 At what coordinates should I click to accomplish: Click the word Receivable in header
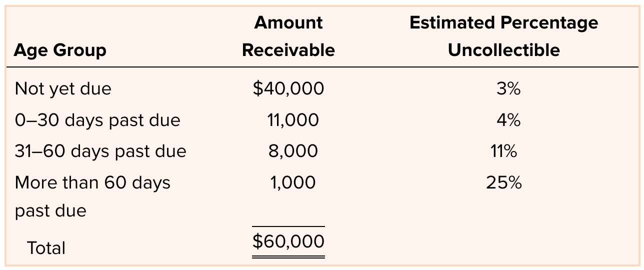pos(288,50)
